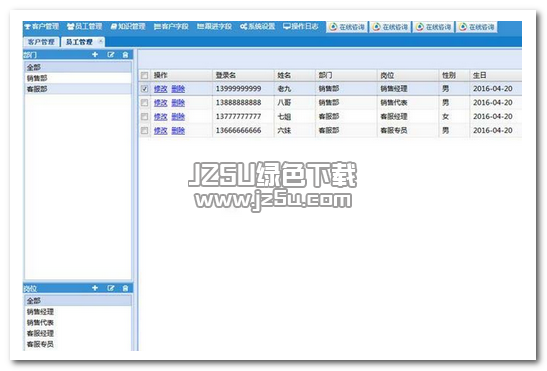Select 客服专员 in the position list
Image resolution: width=547 pixels, height=371 pixels.
(x=78, y=344)
